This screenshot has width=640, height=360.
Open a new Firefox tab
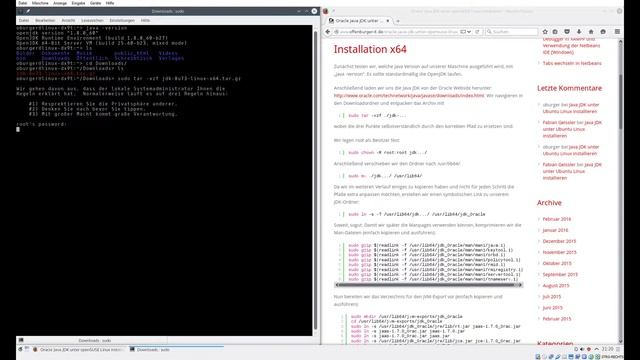coord(398,20)
